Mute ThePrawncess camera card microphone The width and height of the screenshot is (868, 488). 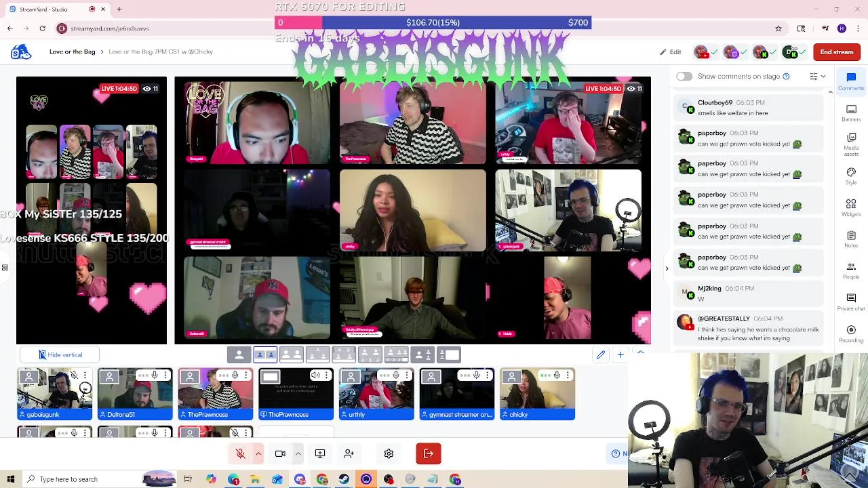(235, 375)
